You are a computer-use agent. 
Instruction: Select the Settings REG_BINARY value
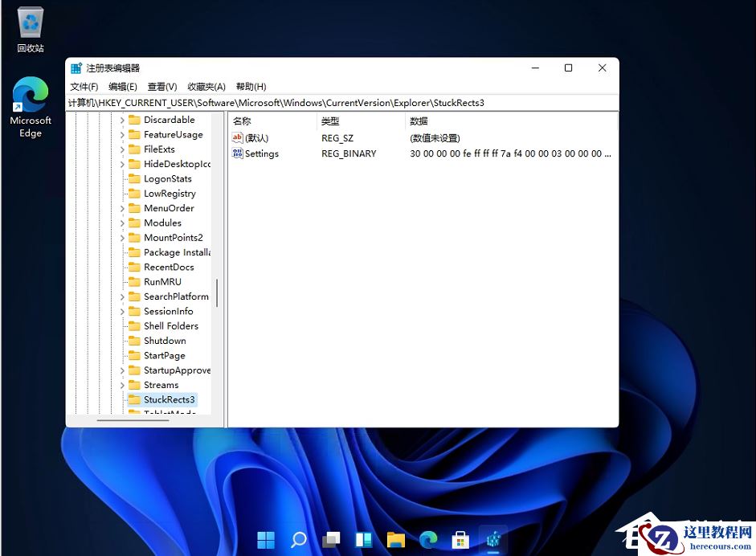[261, 153]
